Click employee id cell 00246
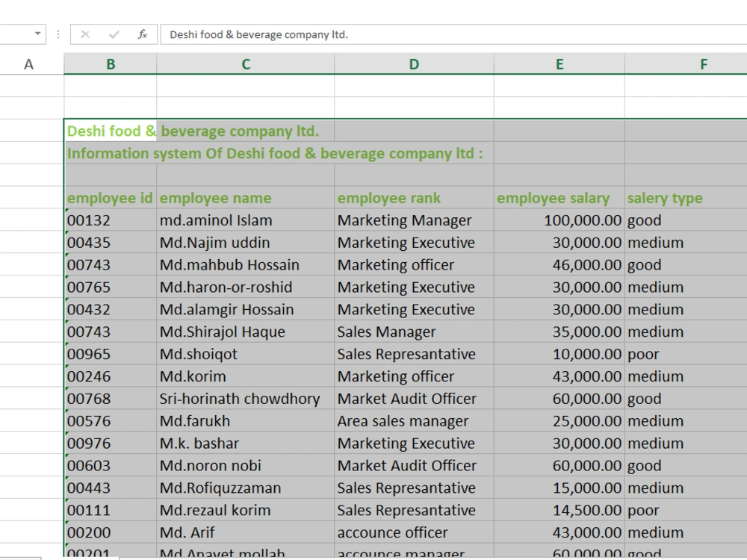Viewport: 747px width, 560px height. (111, 376)
